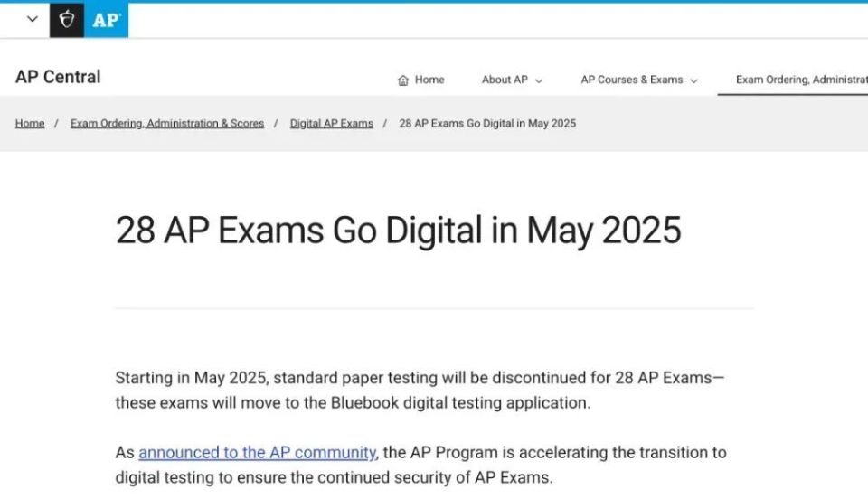Image resolution: width=868 pixels, height=499 pixels.
Task: Open the underlined Exam Ordering navigation tab
Action: pyautogui.click(x=801, y=80)
